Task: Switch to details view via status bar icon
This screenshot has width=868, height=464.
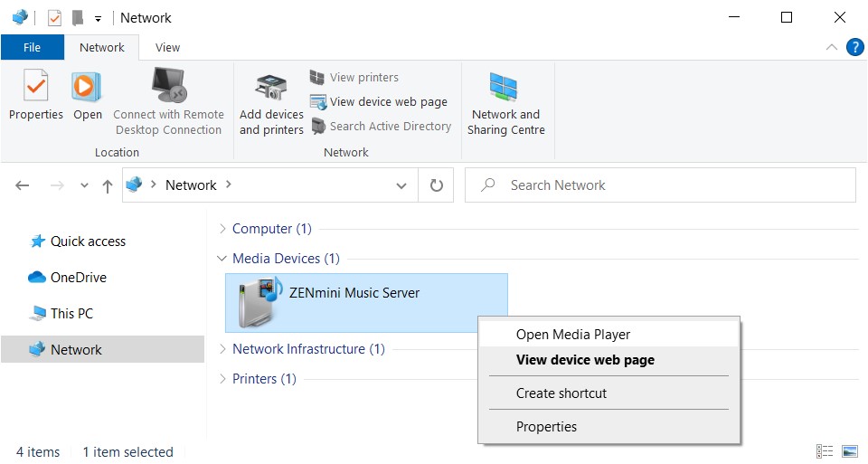Action: pos(825,451)
